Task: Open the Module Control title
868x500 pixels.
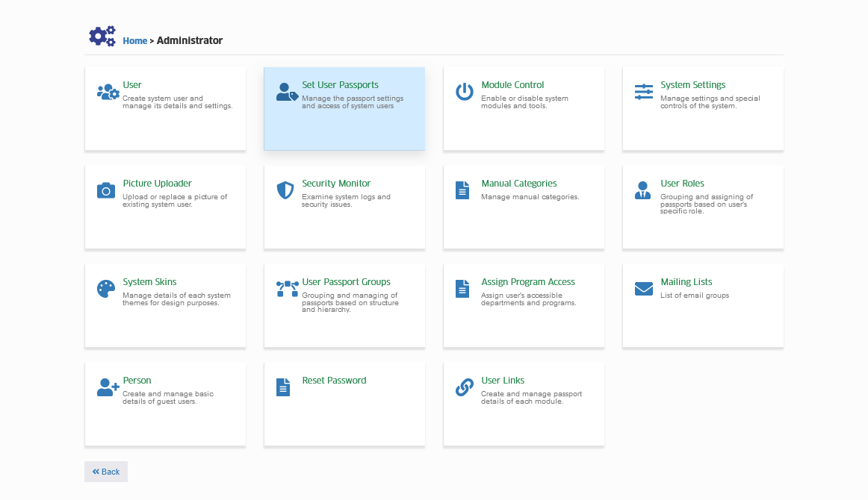Action: point(512,85)
